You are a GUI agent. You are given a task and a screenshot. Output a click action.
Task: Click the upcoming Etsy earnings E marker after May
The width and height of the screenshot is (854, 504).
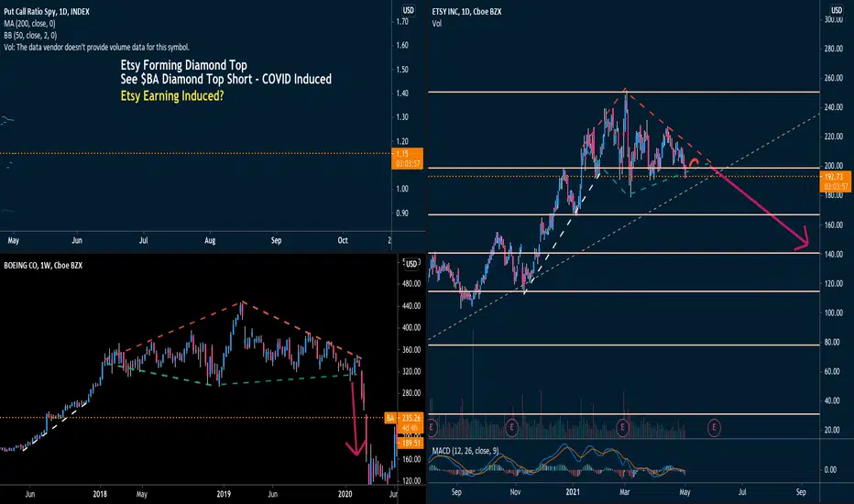pos(714,428)
